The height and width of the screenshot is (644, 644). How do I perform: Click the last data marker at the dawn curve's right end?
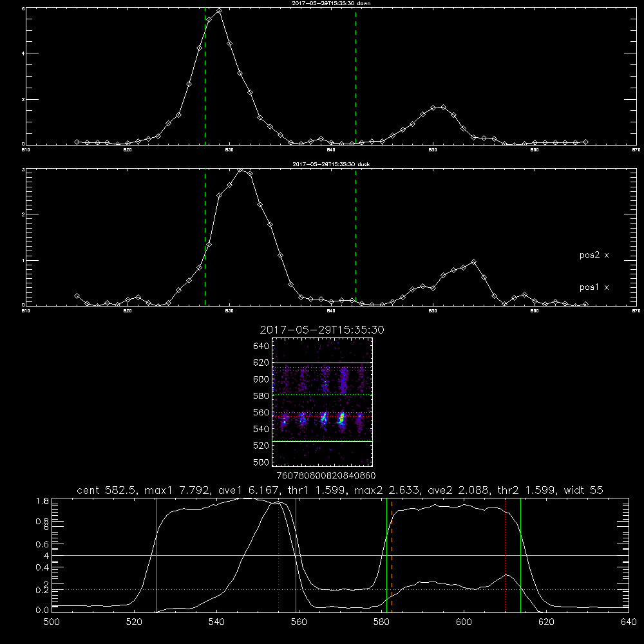pos(585,142)
